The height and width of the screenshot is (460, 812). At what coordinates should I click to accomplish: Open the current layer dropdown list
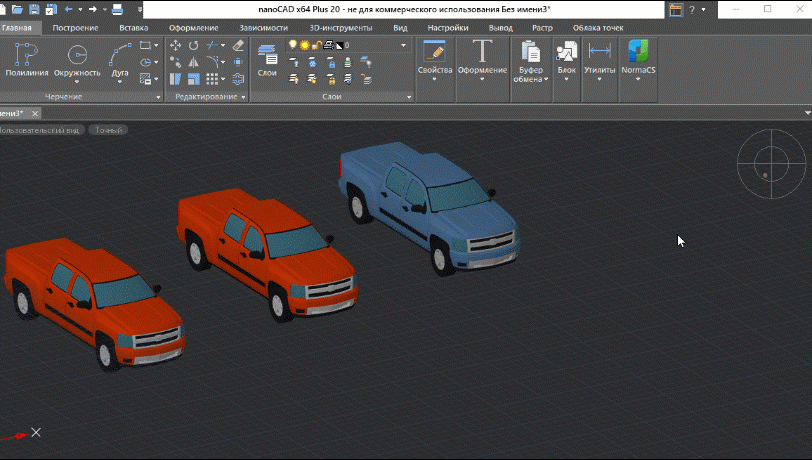pos(403,45)
